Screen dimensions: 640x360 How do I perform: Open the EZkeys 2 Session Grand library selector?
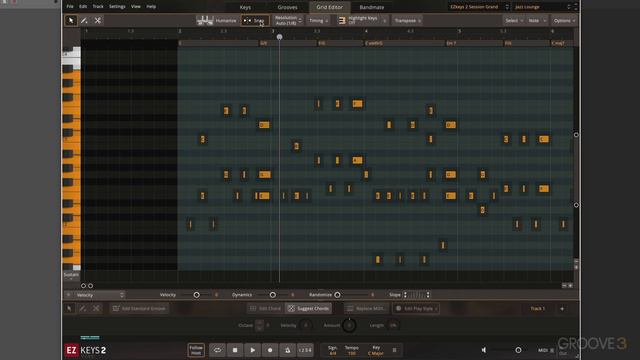click(x=479, y=7)
